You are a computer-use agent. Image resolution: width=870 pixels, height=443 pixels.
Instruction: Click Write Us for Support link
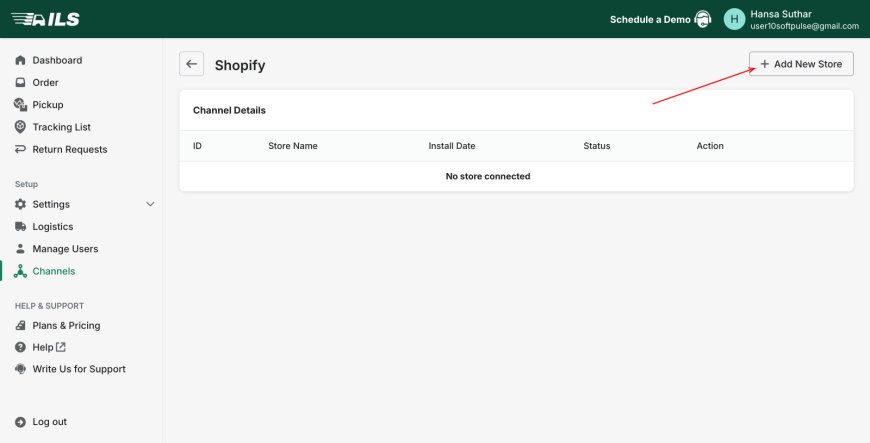79,369
